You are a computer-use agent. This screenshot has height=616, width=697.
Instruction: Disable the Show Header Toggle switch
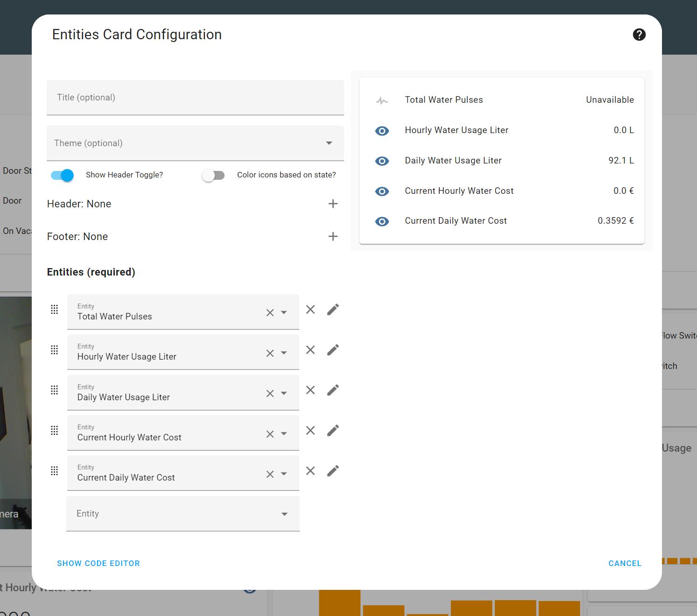63,175
